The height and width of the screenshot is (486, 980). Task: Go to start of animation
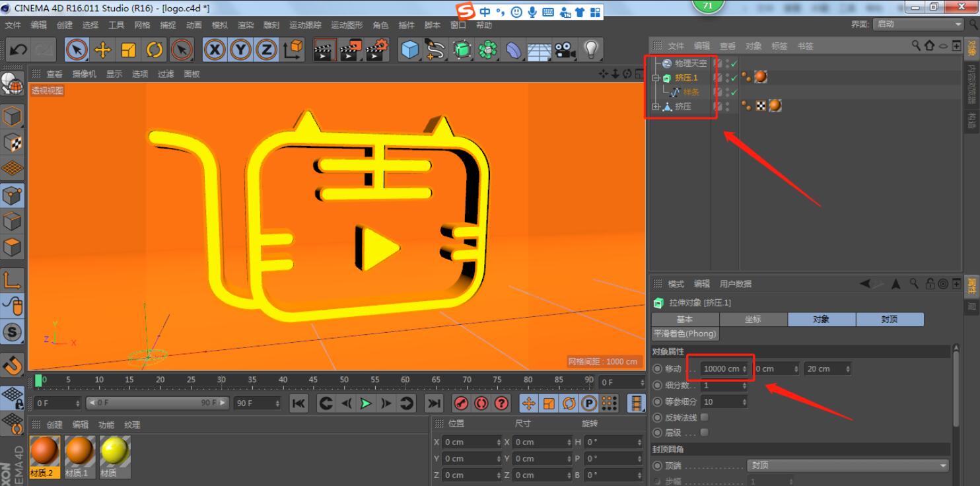pyautogui.click(x=298, y=403)
